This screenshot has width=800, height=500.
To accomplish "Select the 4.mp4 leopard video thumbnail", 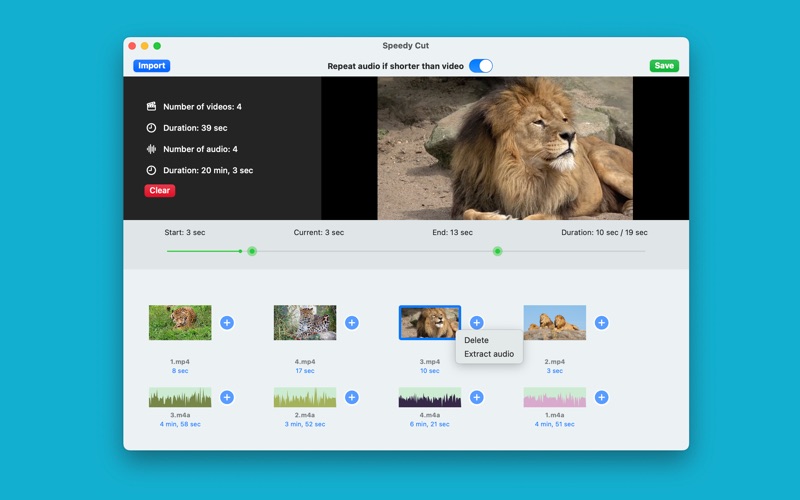I will click(305, 322).
